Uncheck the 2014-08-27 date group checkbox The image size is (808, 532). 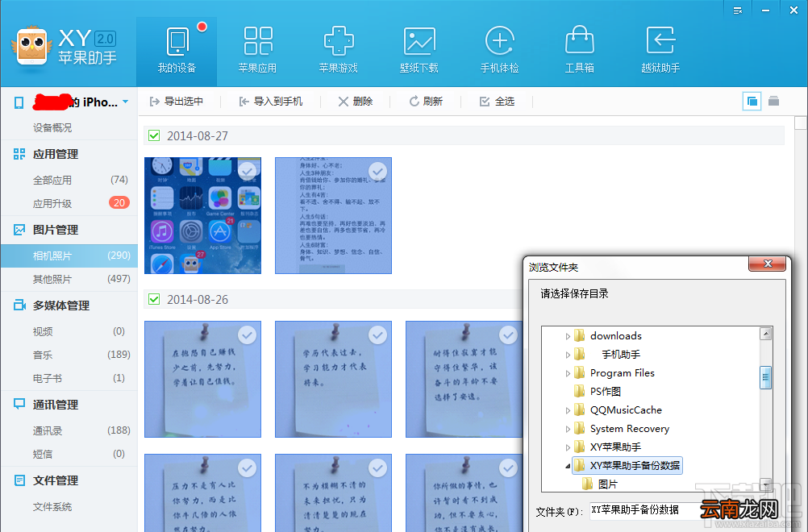click(153, 135)
